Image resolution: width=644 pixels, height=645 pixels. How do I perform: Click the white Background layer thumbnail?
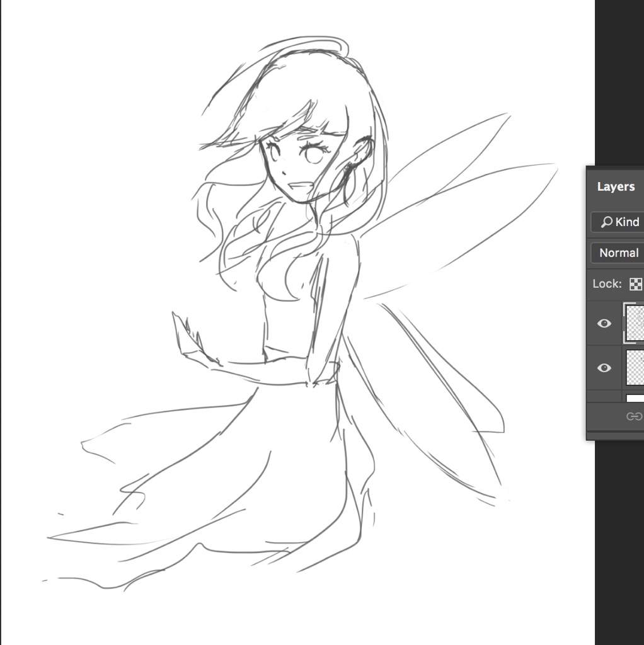635,397
